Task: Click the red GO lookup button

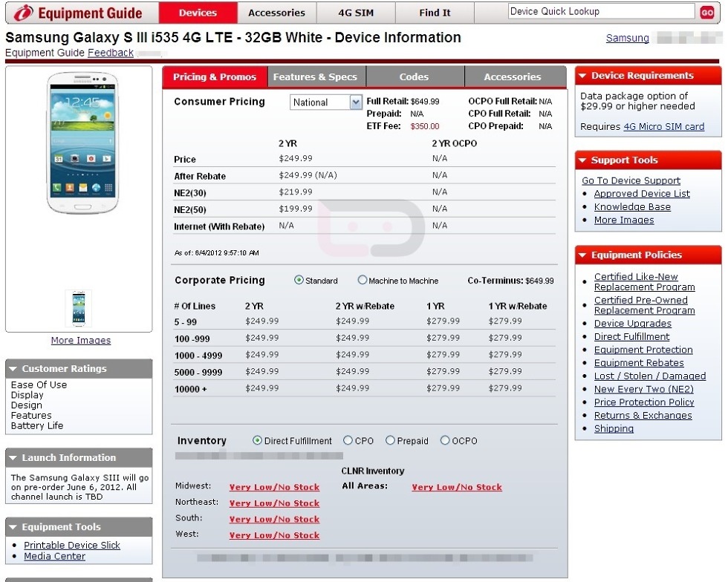Action: 706,13
